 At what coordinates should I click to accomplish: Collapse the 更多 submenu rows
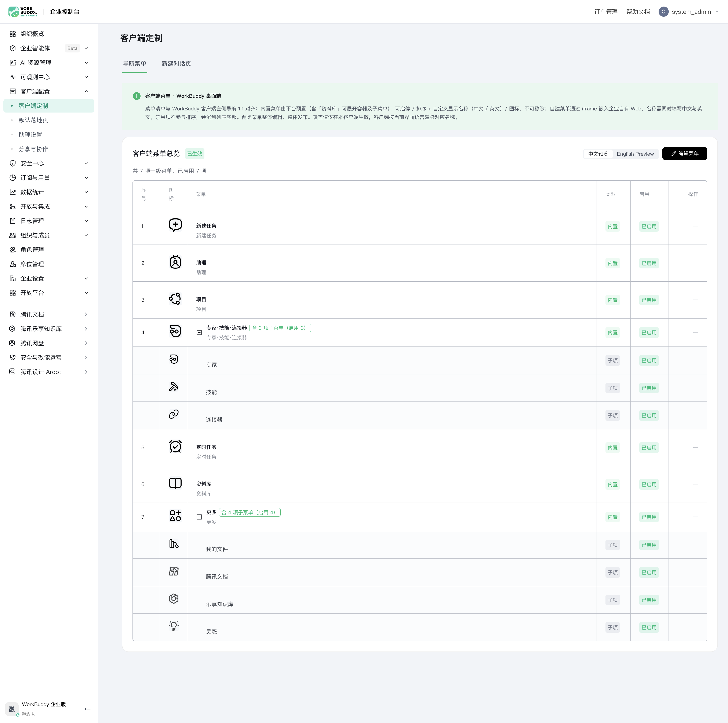point(199,517)
